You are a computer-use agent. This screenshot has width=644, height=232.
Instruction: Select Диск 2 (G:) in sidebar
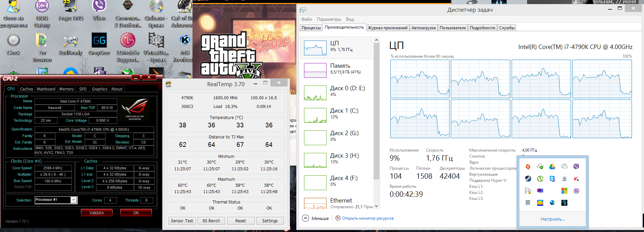[x=336, y=137]
